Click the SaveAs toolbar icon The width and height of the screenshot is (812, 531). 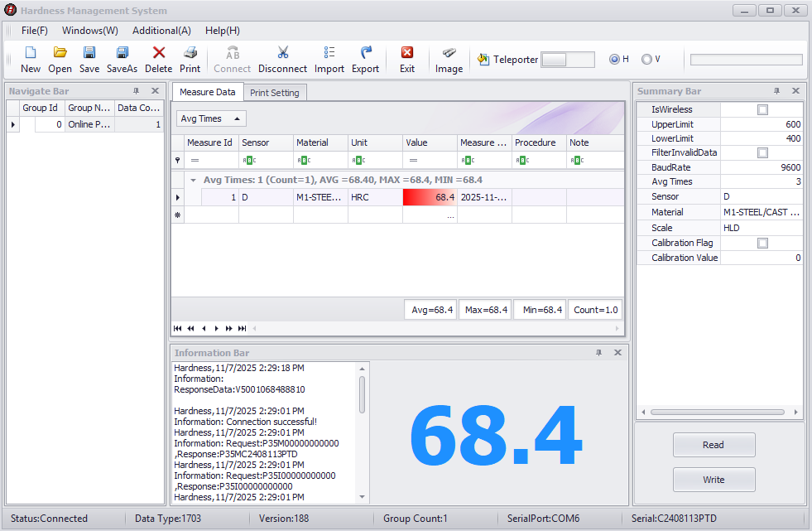point(122,53)
